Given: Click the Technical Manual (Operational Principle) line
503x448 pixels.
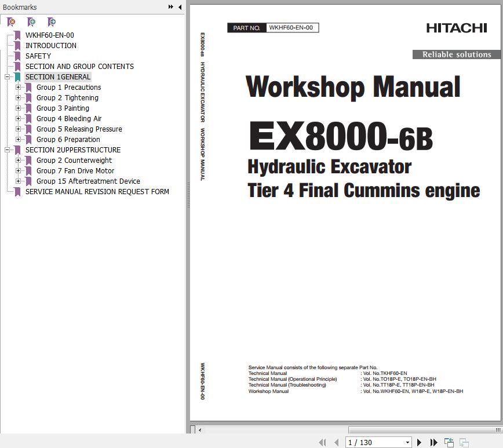Looking at the screenshot, I should 293,379.
